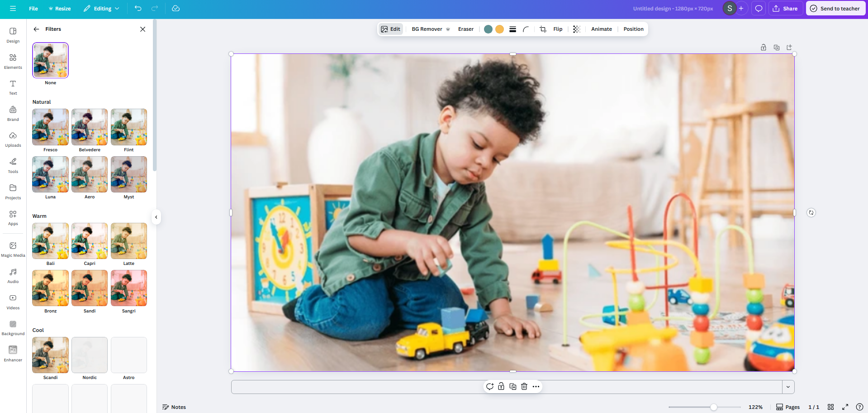Click the Send to teacher button

tap(835, 8)
